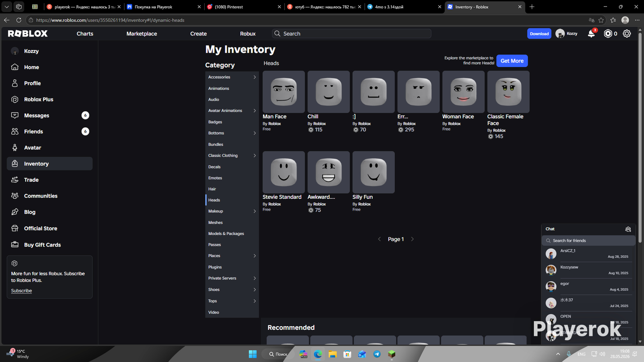Image resolution: width=644 pixels, height=362 pixels.
Task: Expand the Makeup category
Action: click(255, 211)
